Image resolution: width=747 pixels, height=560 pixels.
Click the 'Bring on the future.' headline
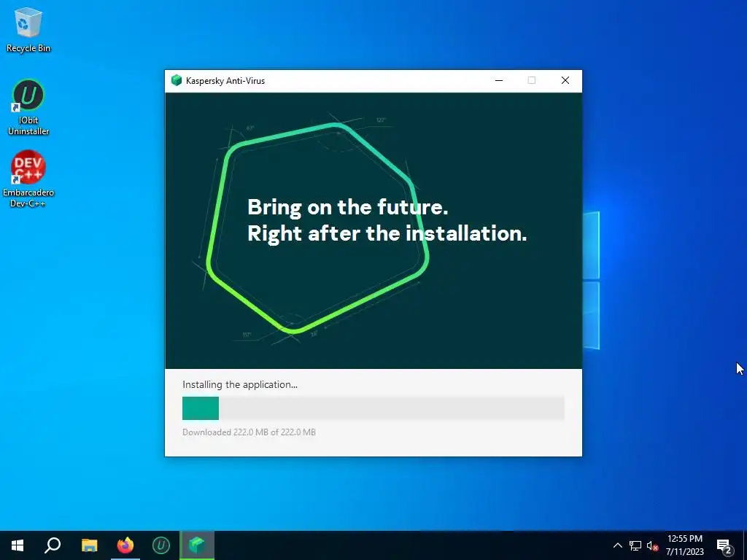click(348, 208)
